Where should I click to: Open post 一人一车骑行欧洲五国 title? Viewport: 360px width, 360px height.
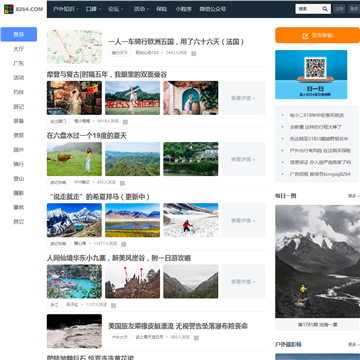click(x=176, y=42)
